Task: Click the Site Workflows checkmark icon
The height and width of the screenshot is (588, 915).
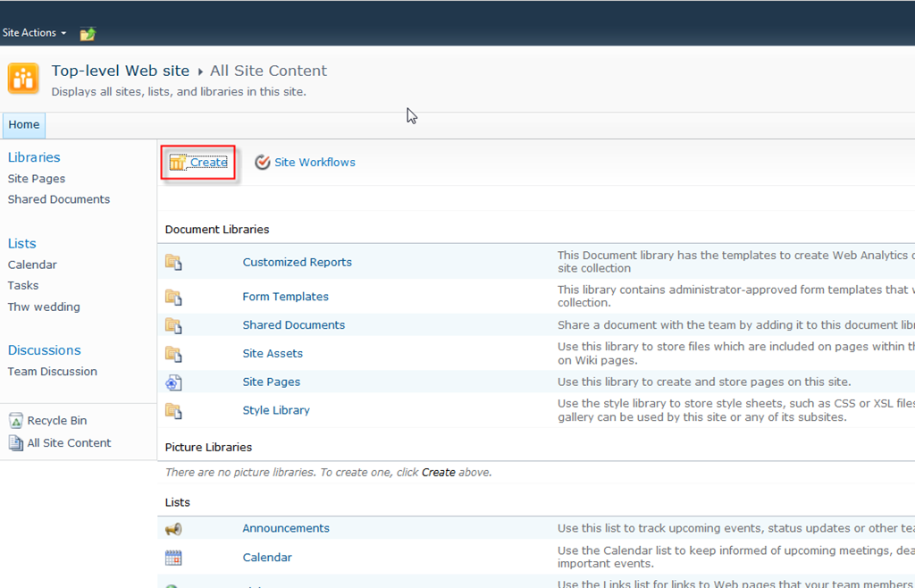Action: [262, 163]
